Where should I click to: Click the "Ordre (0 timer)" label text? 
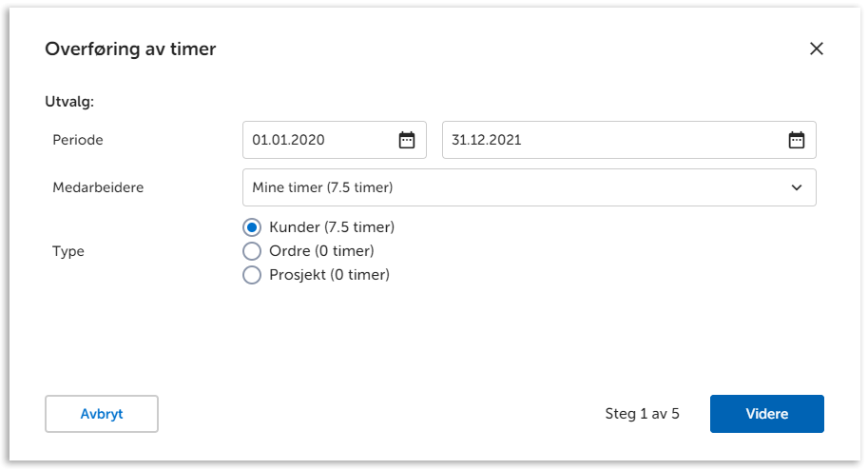tap(321, 251)
